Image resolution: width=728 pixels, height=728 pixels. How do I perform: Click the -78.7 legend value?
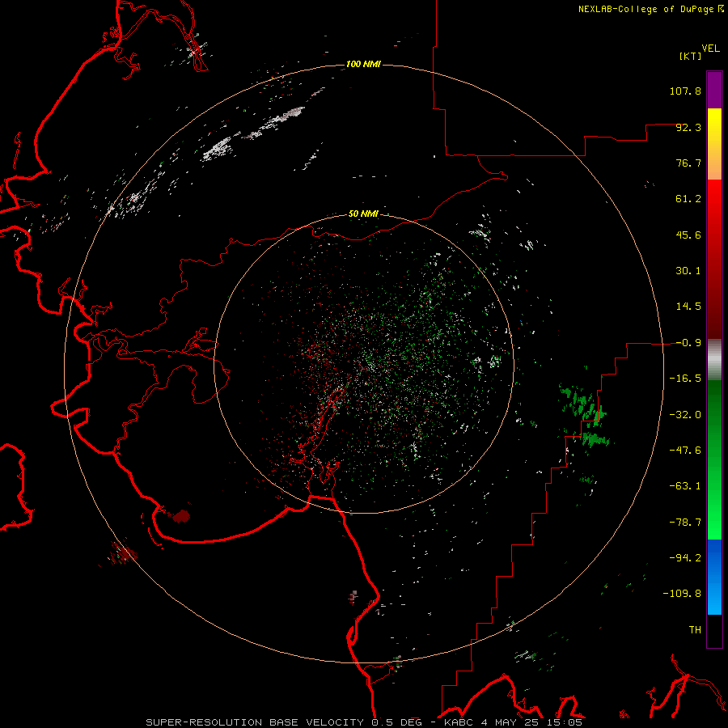(685, 523)
